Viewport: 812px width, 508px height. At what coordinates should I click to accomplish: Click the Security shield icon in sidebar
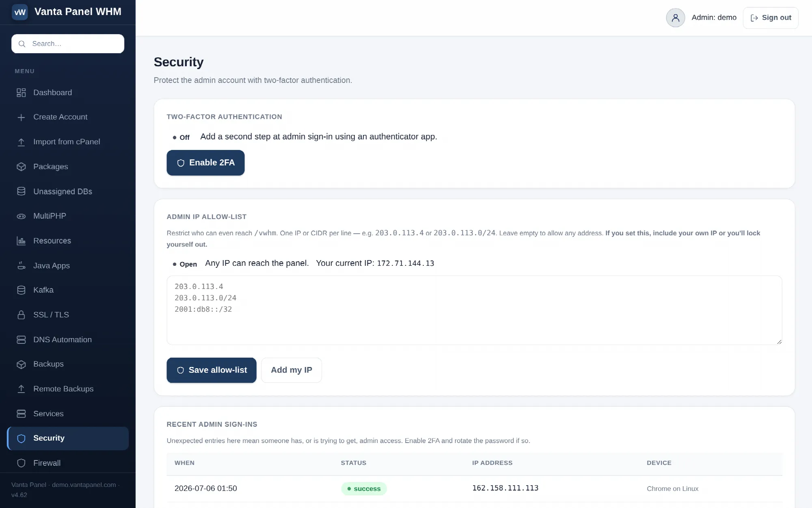(x=21, y=439)
